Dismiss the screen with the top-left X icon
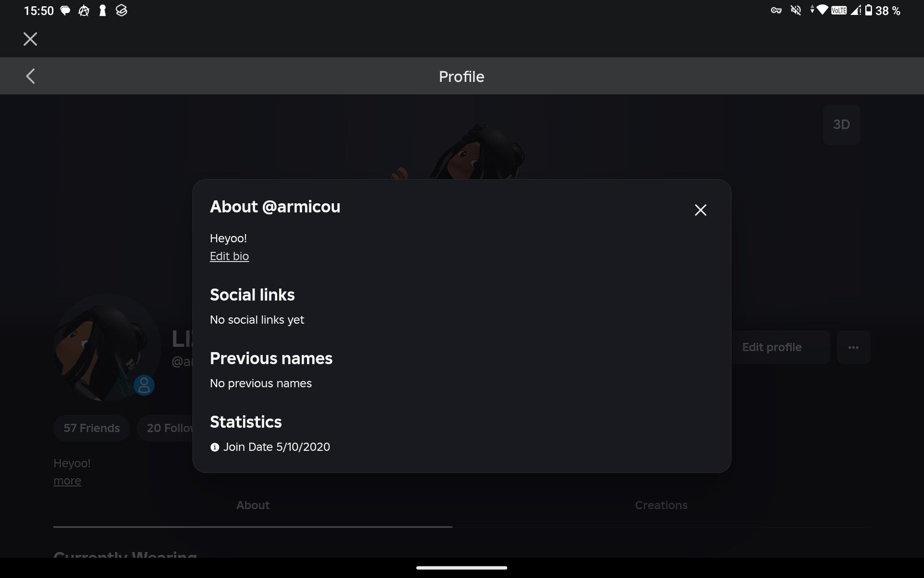 tap(30, 39)
